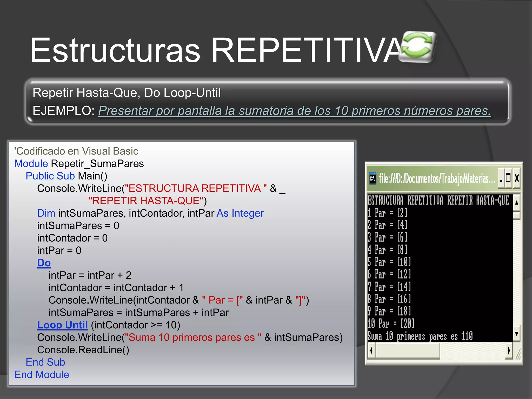Click console output line '2 Par = [4]'
Image resolution: width=532 pixels, height=399 pixels.
tap(387, 225)
